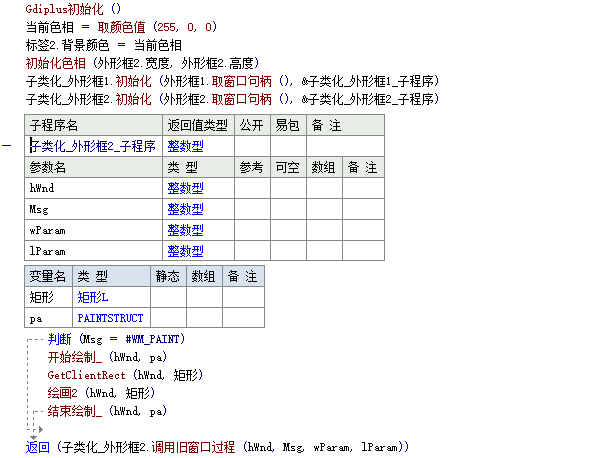Click the 子程序名 header cell
605x458 pixels.
pyautogui.click(x=93, y=125)
